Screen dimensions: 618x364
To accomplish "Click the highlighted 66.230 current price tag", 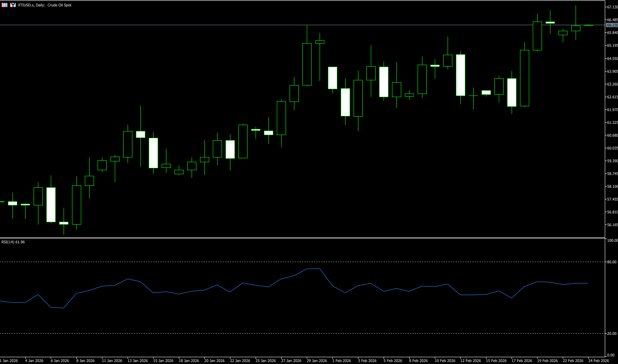I will pos(612,25).
